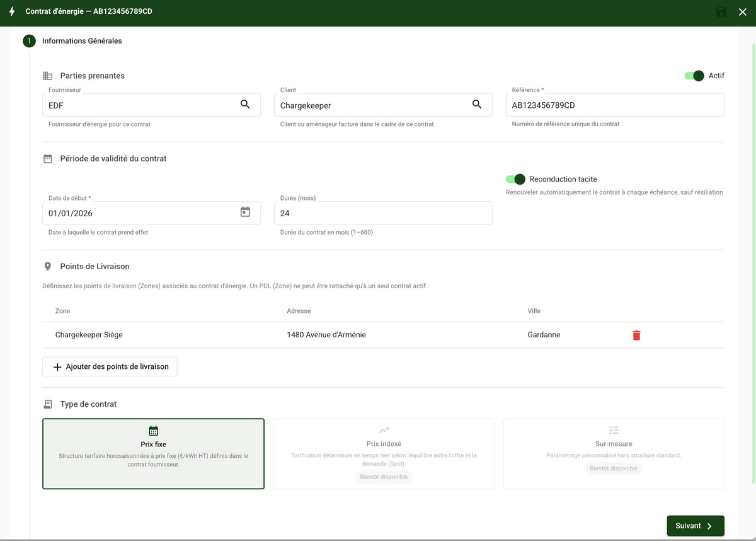Toggle the Actif switch
The image size is (756, 541).
[x=694, y=76]
